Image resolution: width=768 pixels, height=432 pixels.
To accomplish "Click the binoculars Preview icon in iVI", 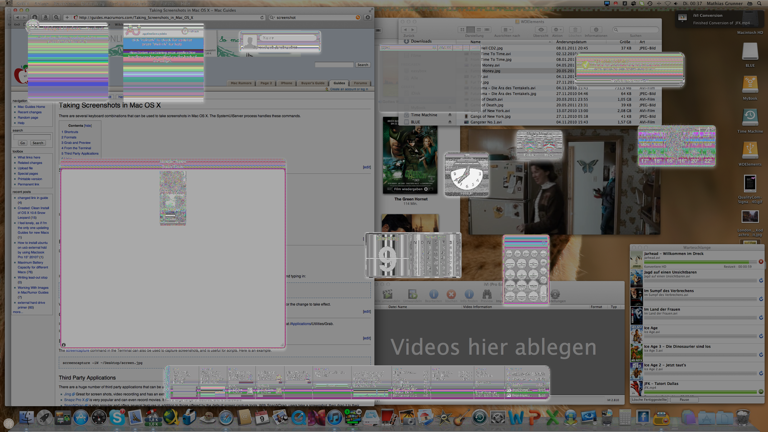I will [487, 294].
